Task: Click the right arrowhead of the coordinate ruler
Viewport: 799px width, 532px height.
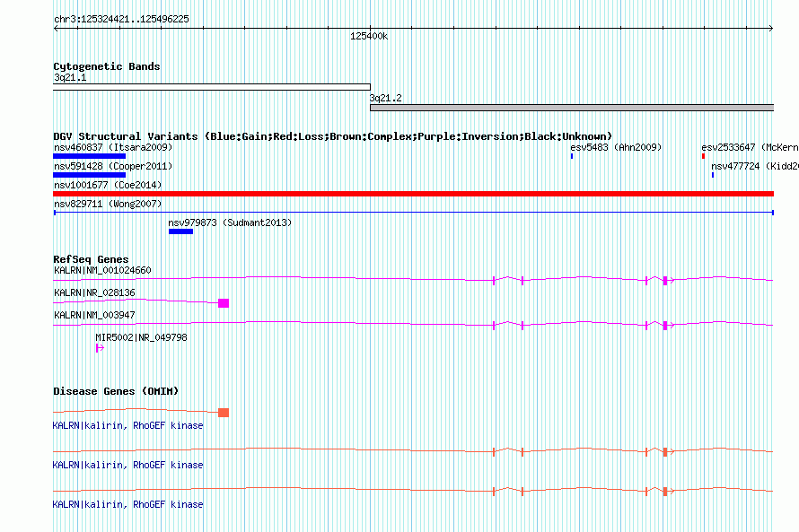Action: (x=771, y=28)
